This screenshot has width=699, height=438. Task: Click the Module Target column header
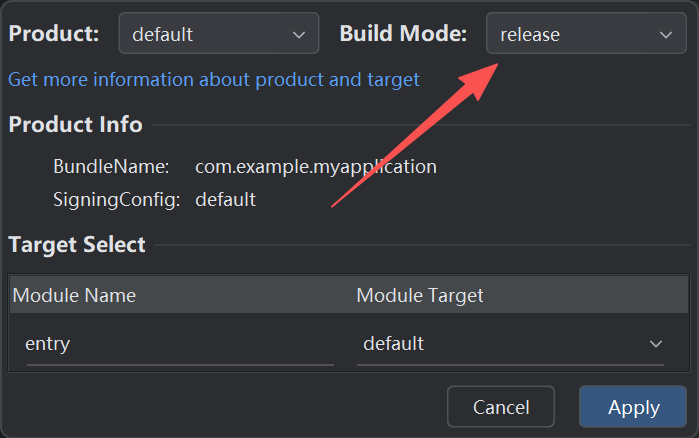click(420, 295)
